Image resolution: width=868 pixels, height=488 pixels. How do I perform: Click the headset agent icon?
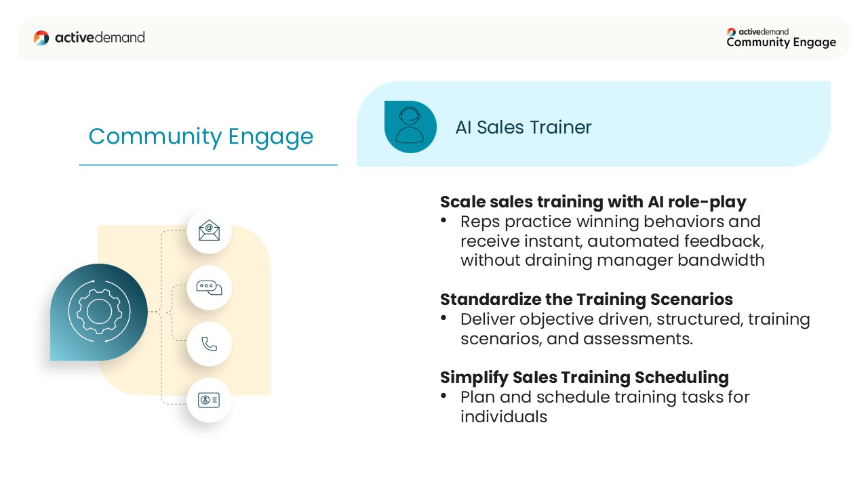tap(410, 127)
